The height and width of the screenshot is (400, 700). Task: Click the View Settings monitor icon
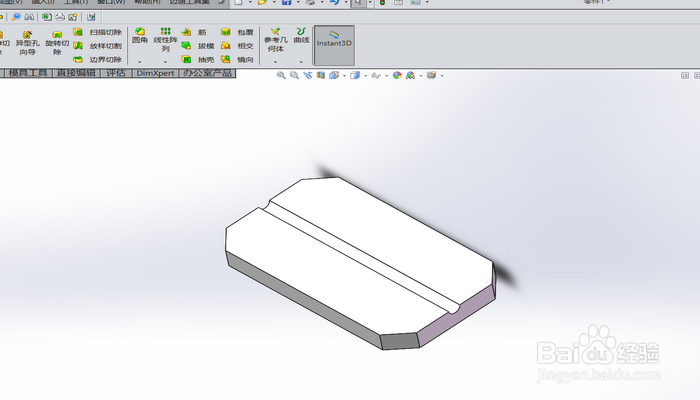431,75
